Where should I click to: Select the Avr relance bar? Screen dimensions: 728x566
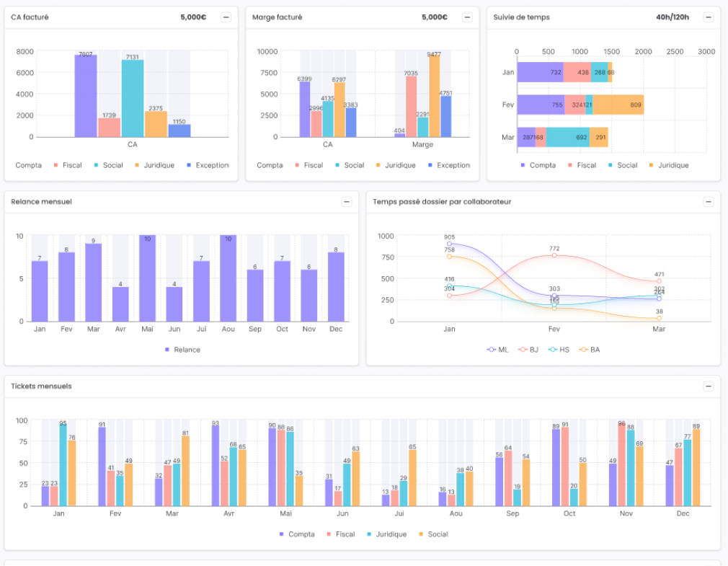[x=120, y=304]
